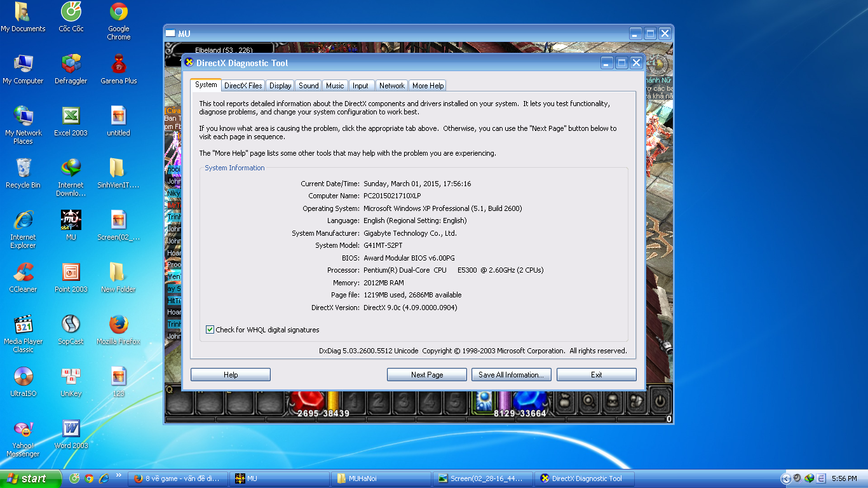Click Save All Information button
Viewport: 868px width, 488px height.
512,375
